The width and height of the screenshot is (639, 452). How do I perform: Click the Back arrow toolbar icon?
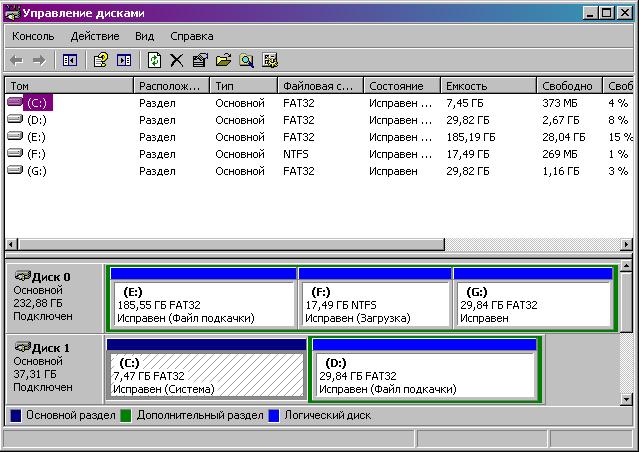point(16,61)
